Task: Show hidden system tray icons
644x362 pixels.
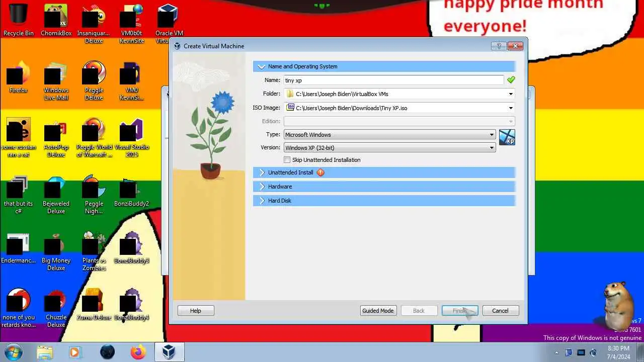Action: point(556,352)
